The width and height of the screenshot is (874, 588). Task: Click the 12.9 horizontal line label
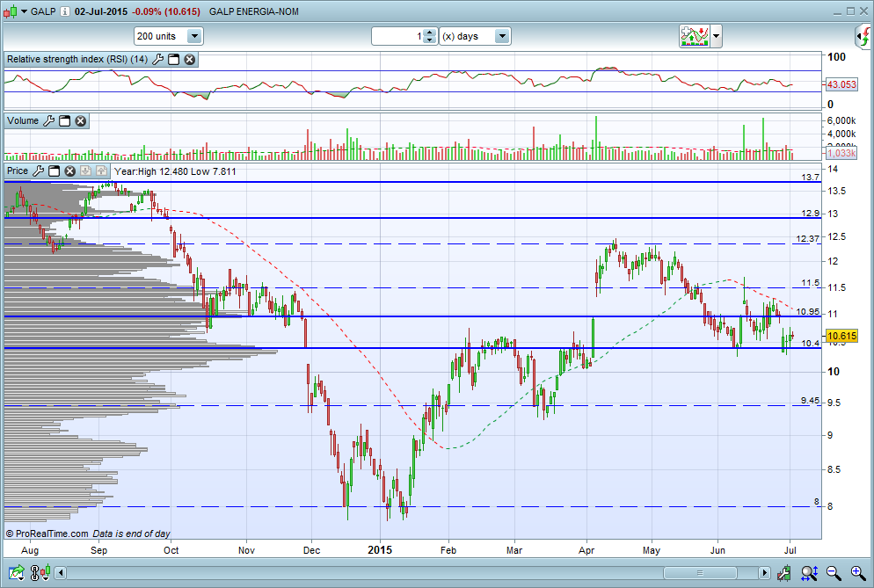(x=811, y=213)
